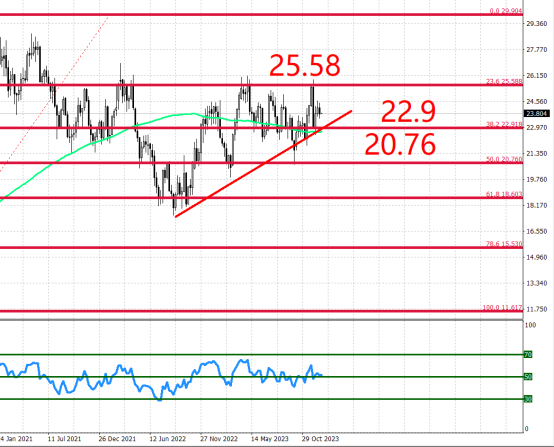Select the 23.6 Fibonacci level label 25.588
554x447 pixels.
click(x=504, y=82)
